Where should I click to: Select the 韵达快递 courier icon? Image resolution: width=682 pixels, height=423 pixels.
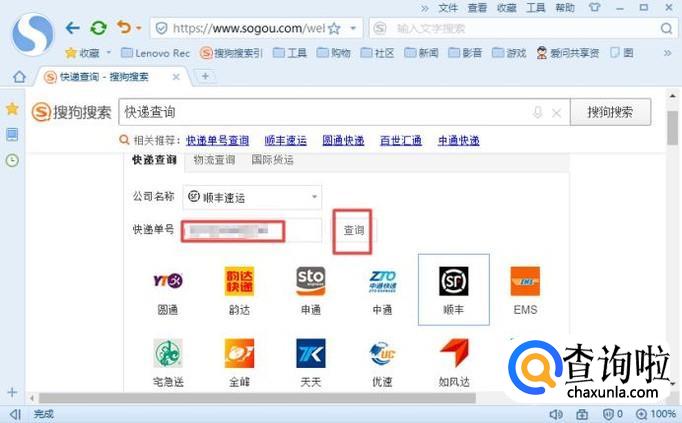point(239,282)
